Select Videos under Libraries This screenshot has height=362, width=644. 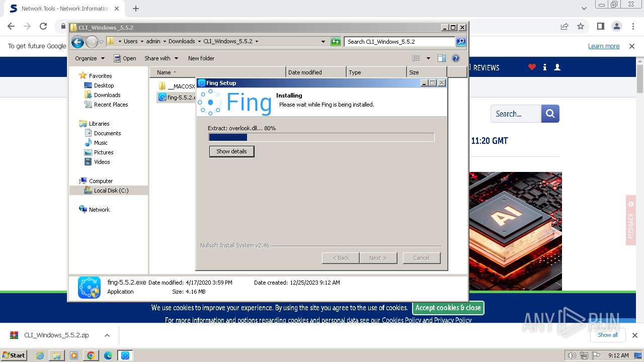(x=102, y=162)
